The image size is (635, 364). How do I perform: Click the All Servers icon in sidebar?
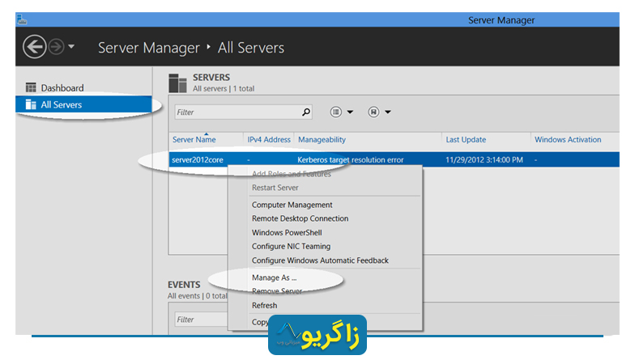tap(31, 104)
